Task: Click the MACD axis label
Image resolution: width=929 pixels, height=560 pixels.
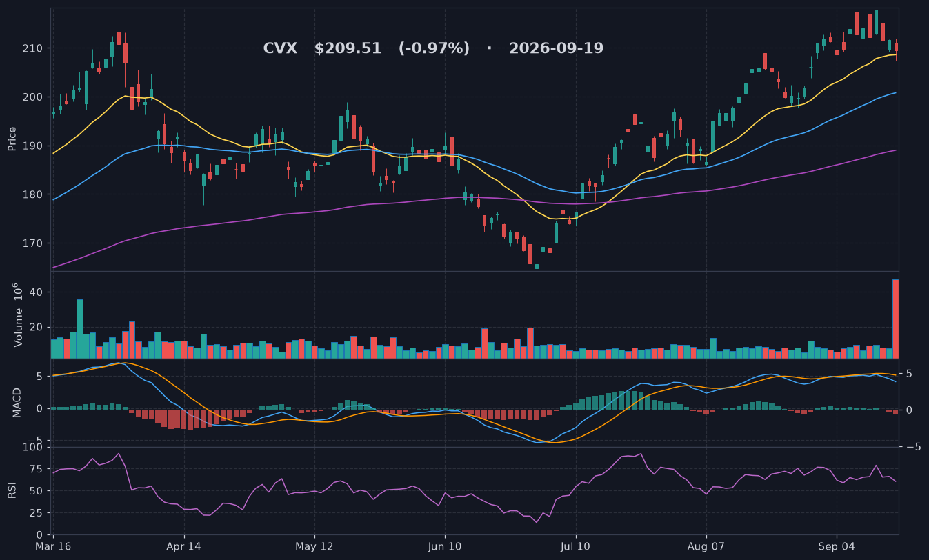Action: (x=17, y=402)
